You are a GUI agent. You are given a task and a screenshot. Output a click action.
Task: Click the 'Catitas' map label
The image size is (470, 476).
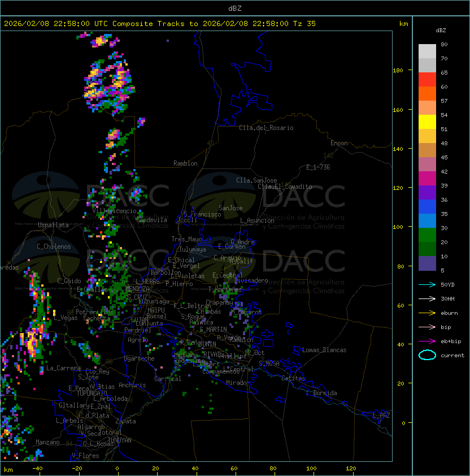(x=293, y=378)
